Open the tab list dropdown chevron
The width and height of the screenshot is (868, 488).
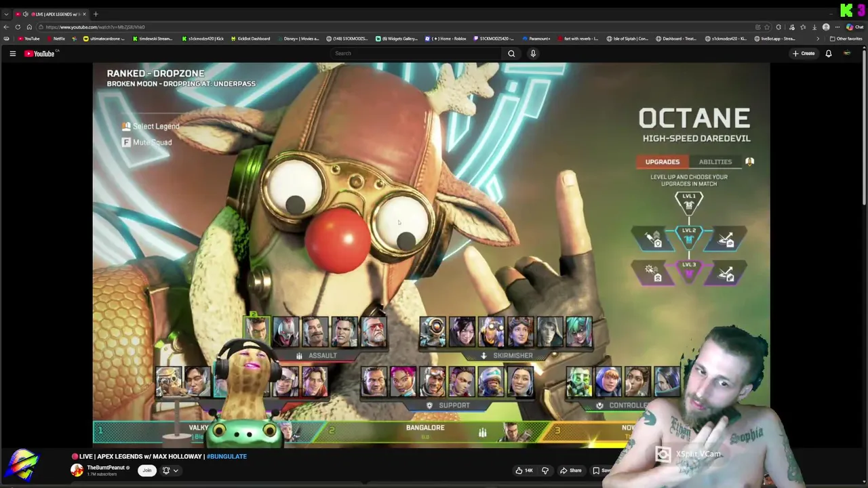(6, 14)
